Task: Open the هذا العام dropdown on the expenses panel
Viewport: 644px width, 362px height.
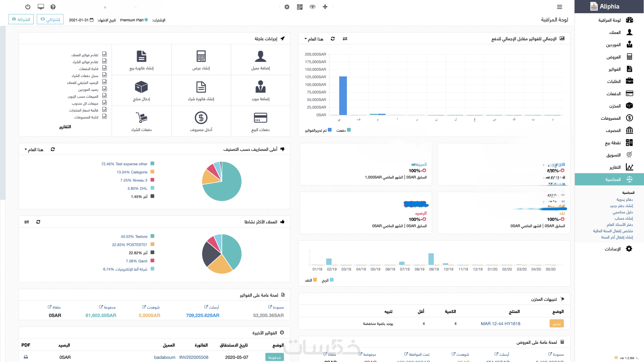Action: tap(34, 149)
